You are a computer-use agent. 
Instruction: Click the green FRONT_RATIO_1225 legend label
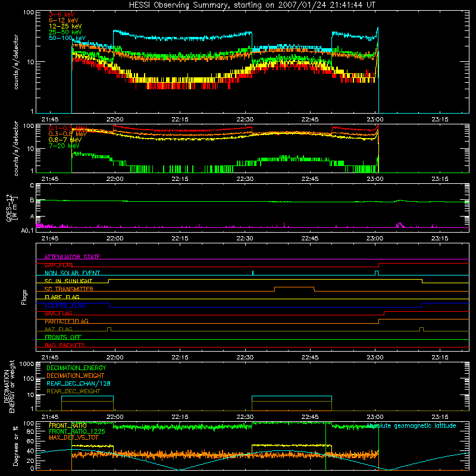click(77, 431)
